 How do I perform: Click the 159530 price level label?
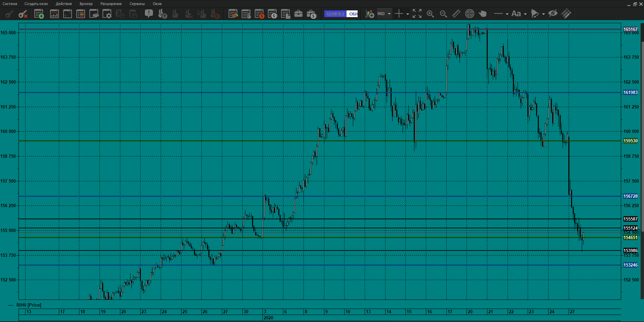coord(631,141)
